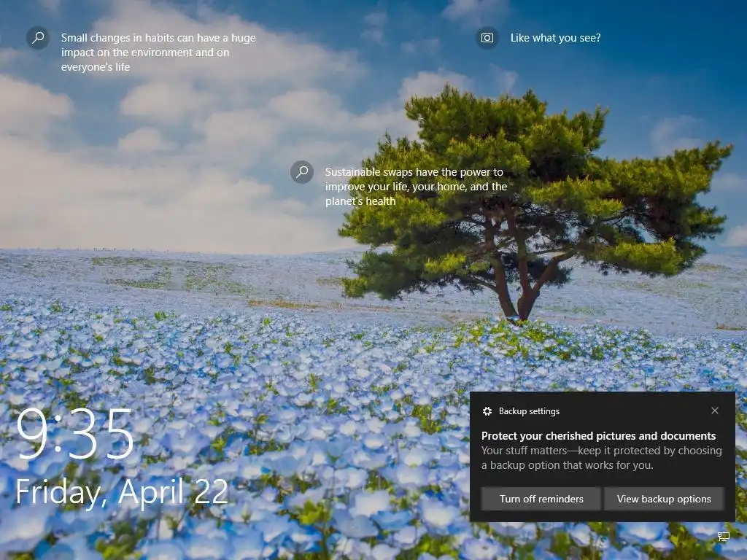The image size is (747, 560).
Task: Open the search icon beside 'Small changes in habits'
Action: [38, 38]
